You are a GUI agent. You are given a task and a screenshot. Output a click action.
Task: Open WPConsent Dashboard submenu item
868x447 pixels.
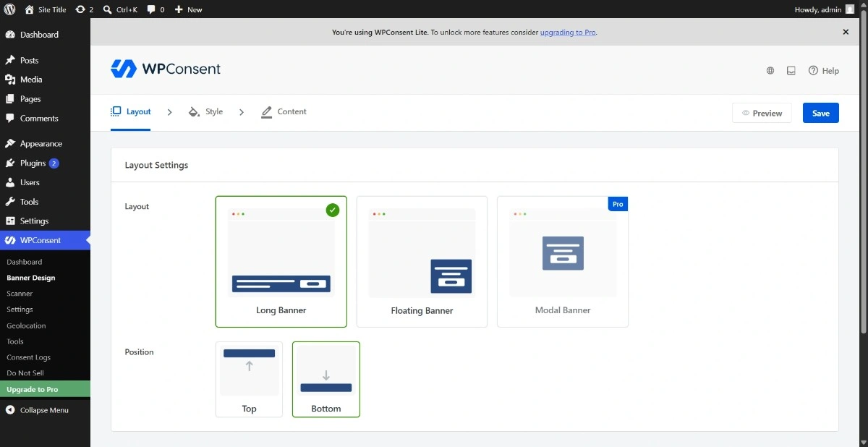point(25,262)
